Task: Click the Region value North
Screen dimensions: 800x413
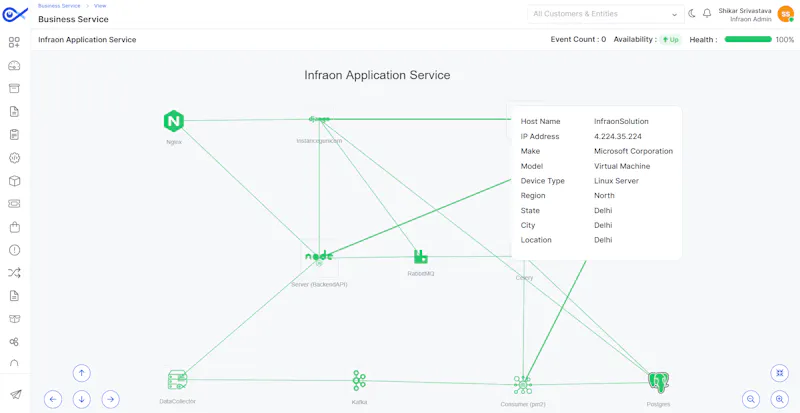Action: click(x=605, y=196)
